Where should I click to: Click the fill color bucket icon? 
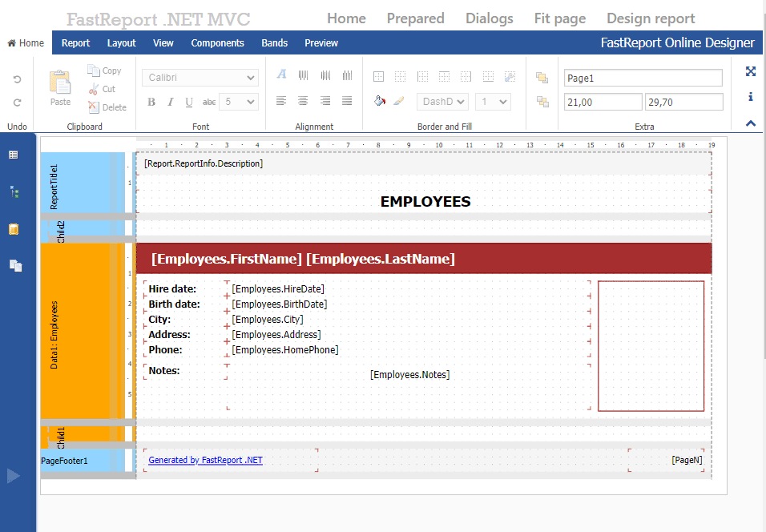coord(380,102)
